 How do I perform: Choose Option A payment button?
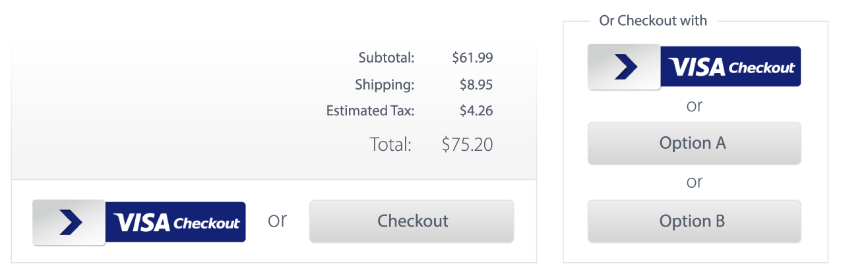coord(694,143)
